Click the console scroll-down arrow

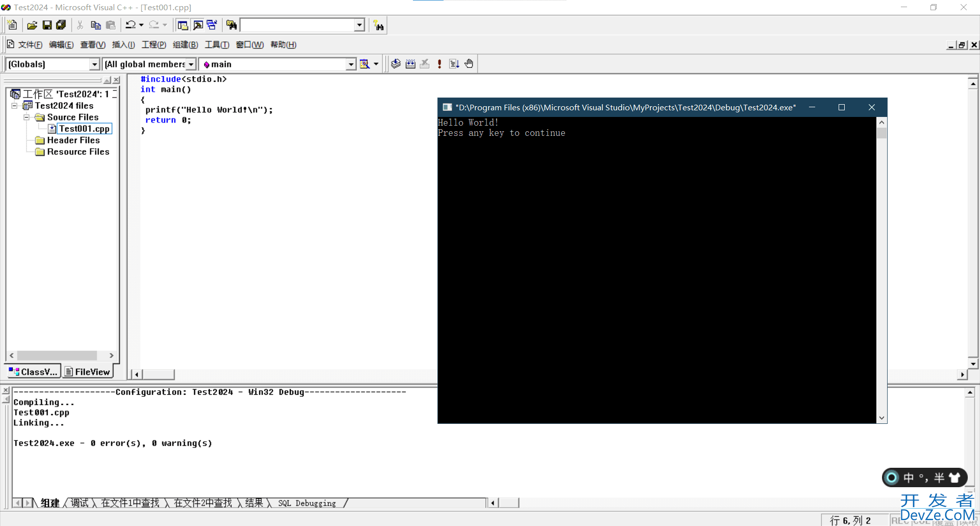[x=881, y=418]
